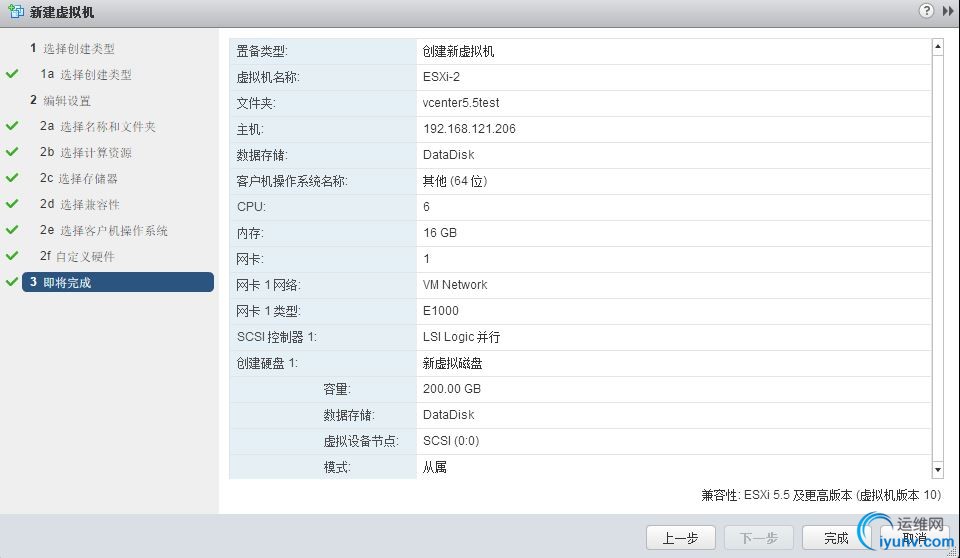The height and width of the screenshot is (558, 960).
Task: Click the 容量 label
Action: pos(337,389)
